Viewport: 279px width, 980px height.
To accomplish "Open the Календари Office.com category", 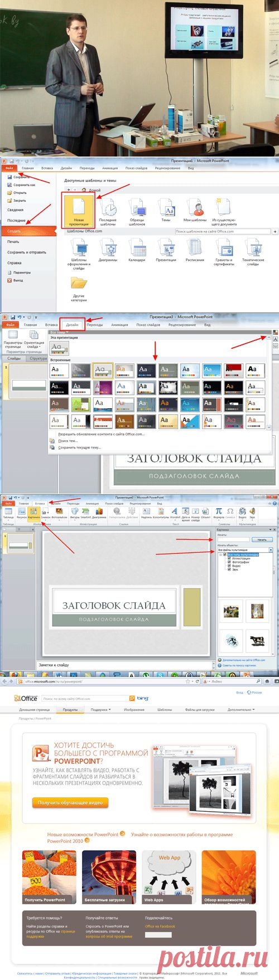I will click(137, 250).
